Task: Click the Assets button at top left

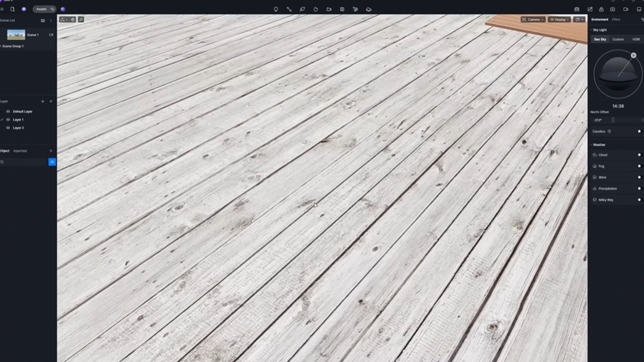Action: pos(41,9)
